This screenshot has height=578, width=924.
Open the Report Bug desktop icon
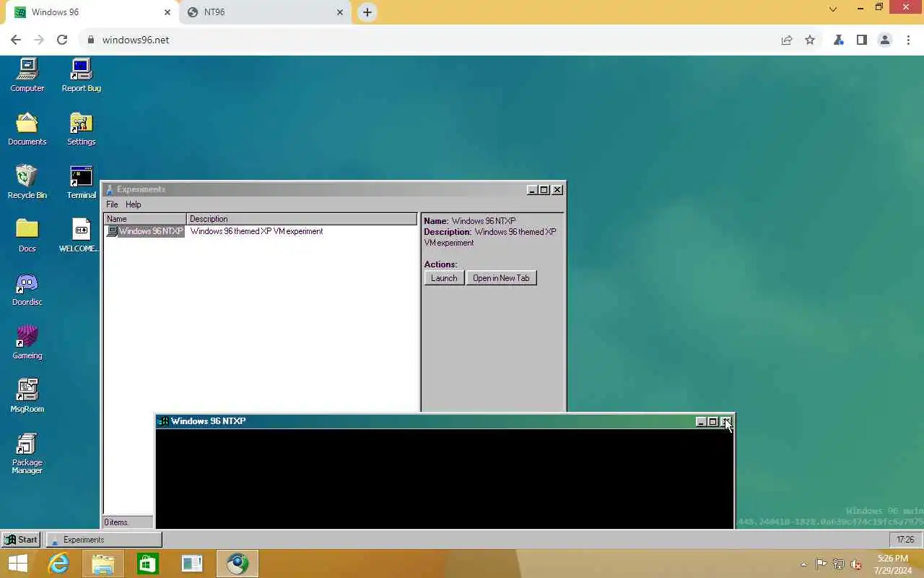[x=81, y=75]
